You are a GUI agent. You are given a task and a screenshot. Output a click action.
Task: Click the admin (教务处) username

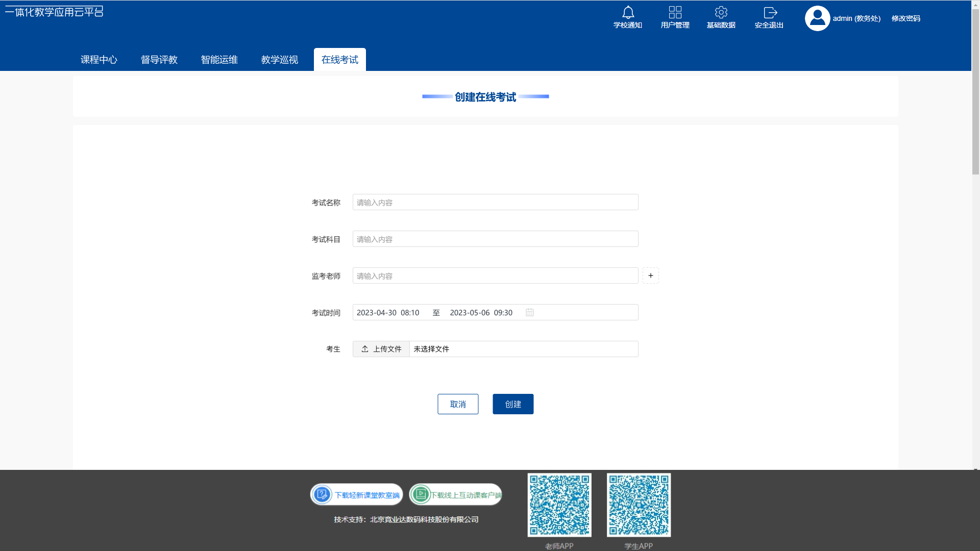pyautogui.click(x=856, y=18)
